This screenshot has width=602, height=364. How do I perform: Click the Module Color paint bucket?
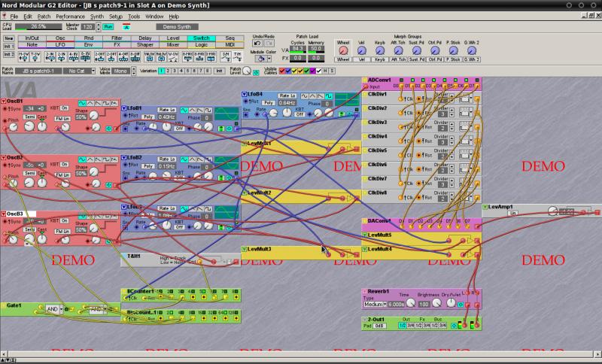261,59
